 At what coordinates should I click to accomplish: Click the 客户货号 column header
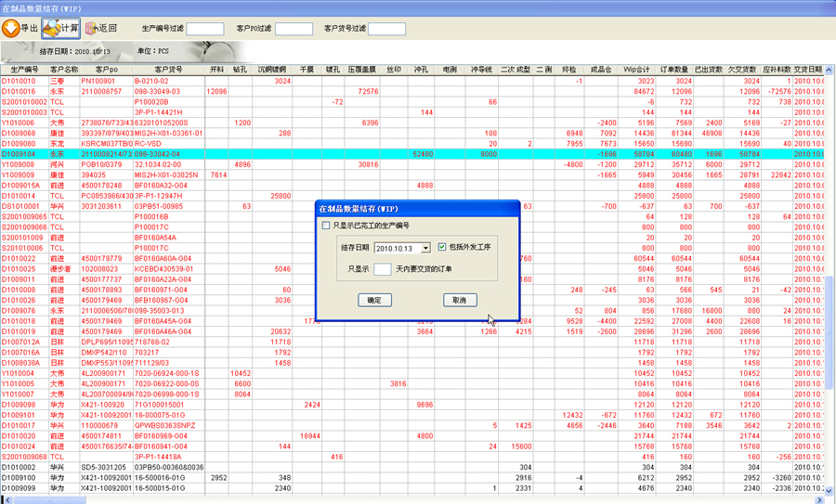coord(168,70)
